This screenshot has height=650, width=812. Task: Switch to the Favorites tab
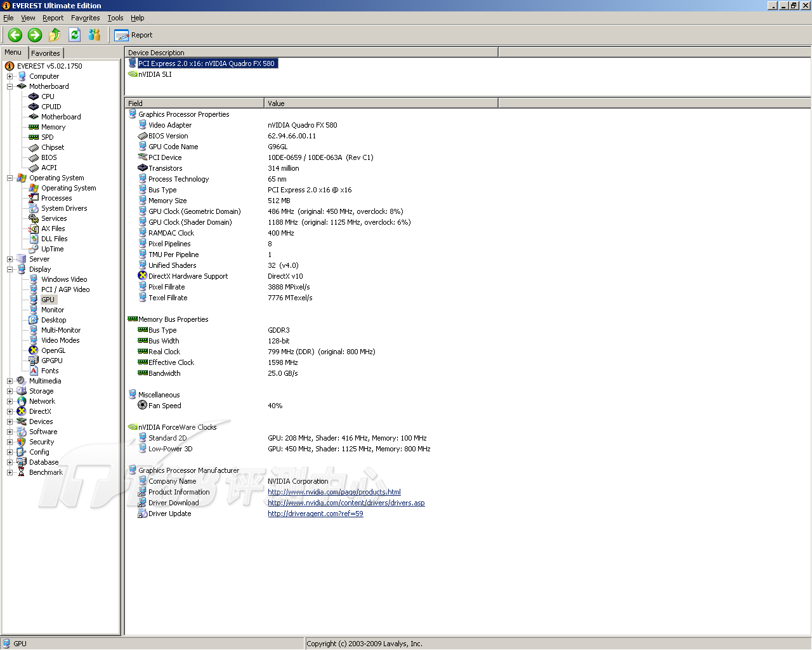click(46, 53)
